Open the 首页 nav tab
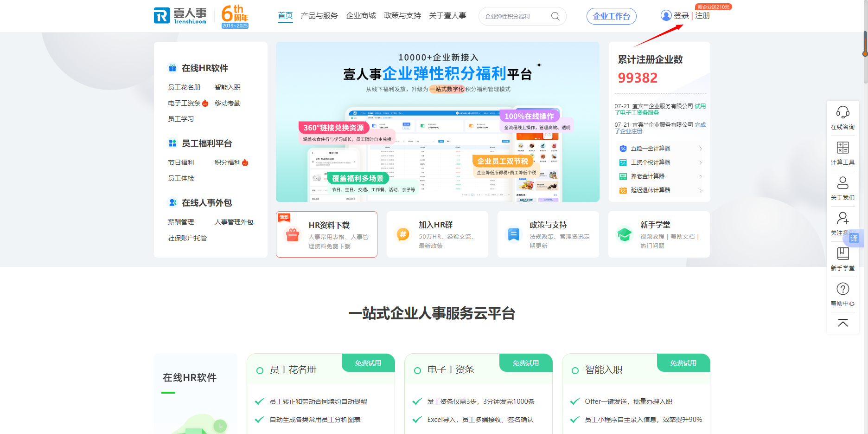The height and width of the screenshot is (434, 868). coord(285,16)
